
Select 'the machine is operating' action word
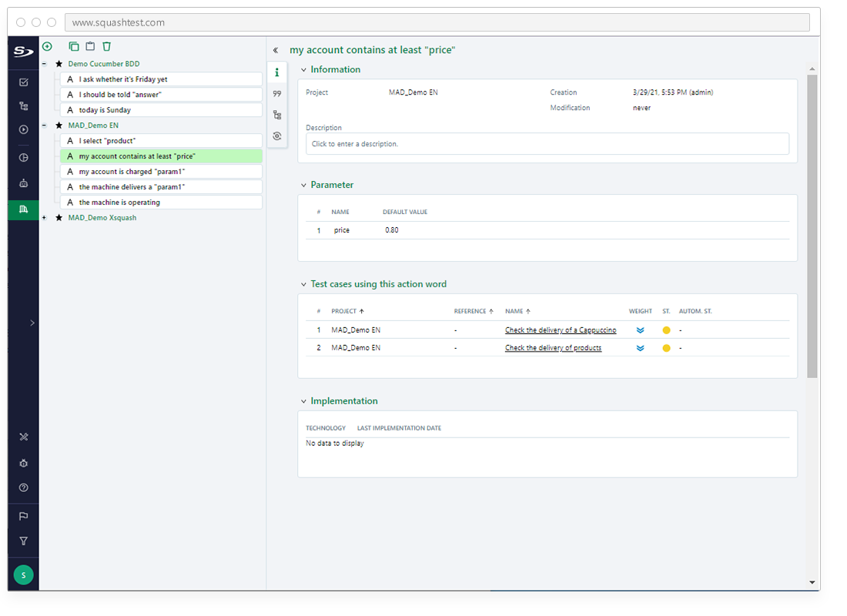tap(161, 203)
